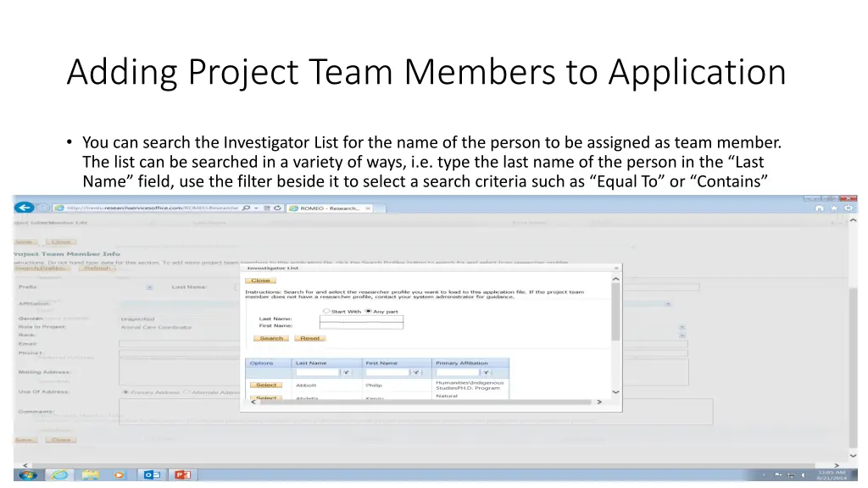The height and width of the screenshot is (488, 868).
Task: Open File Explorer folder on the taskbar
Action: (x=90, y=474)
